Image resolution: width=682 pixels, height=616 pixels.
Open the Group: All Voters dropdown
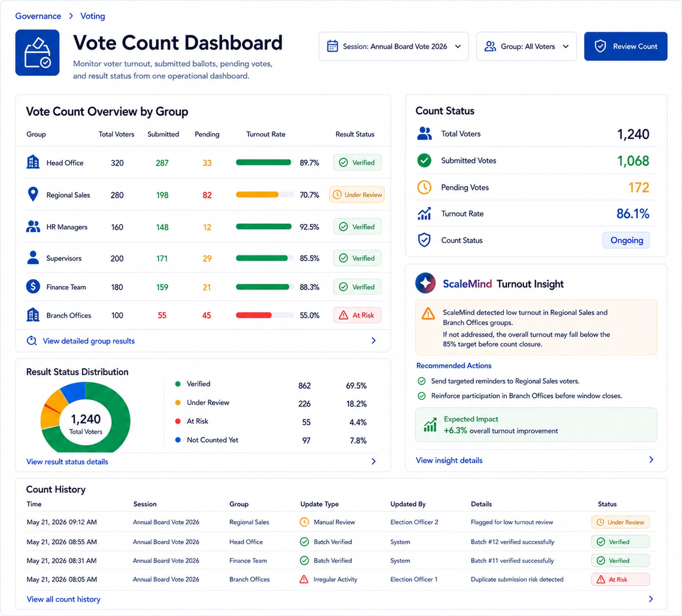pyautogui.click(x=526, y=46)
